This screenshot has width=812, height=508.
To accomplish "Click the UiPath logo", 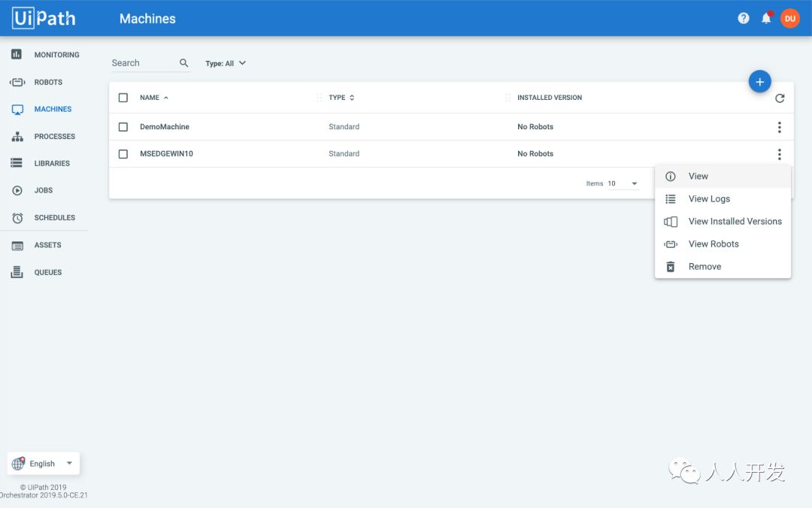I will coord(44,18).
